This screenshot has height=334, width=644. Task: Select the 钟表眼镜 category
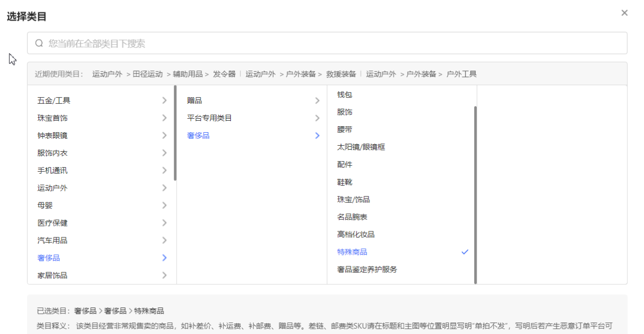tap(53, 136)
